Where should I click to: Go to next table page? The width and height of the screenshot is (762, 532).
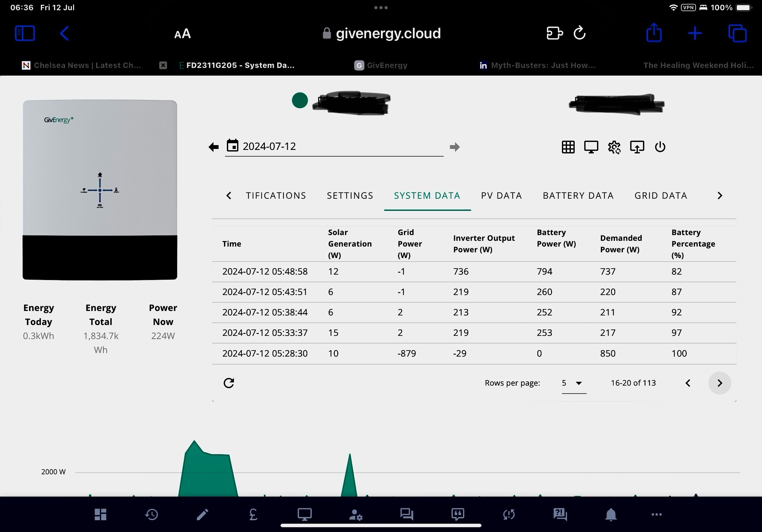click(720, 383)
